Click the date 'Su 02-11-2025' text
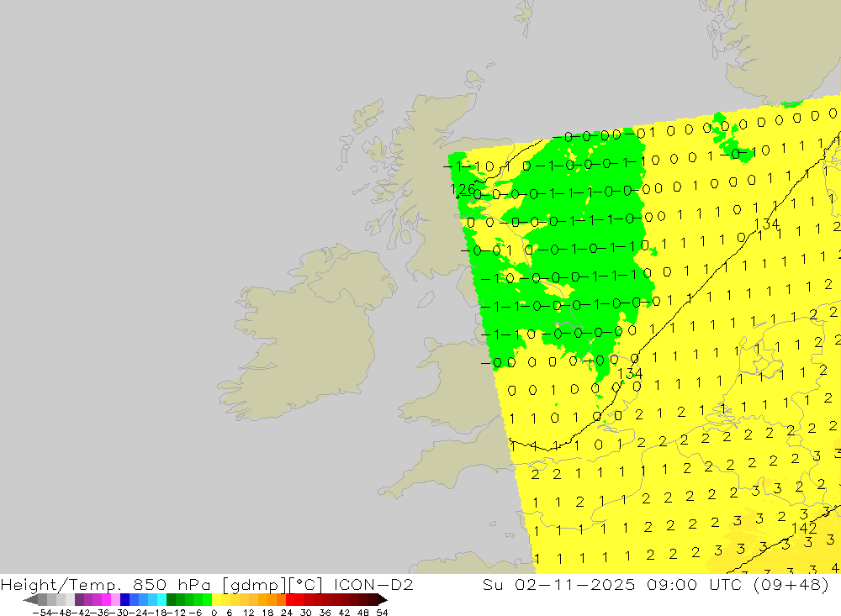This screenshot has width=841, height=616. (x=559, y=584)
